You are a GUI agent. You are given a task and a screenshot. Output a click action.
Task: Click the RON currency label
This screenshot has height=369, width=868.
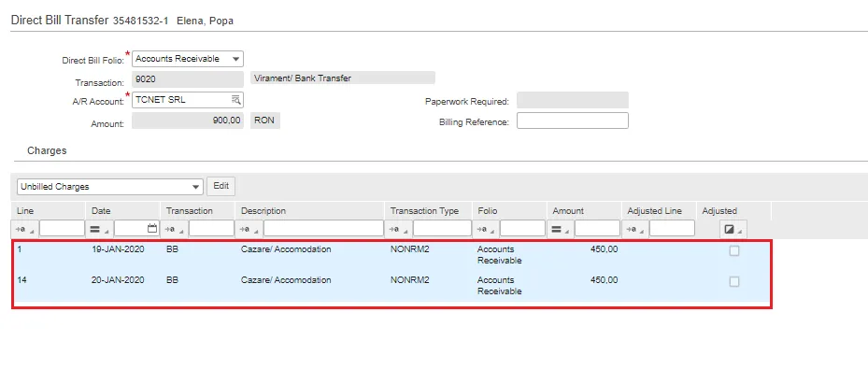point(265,121)
